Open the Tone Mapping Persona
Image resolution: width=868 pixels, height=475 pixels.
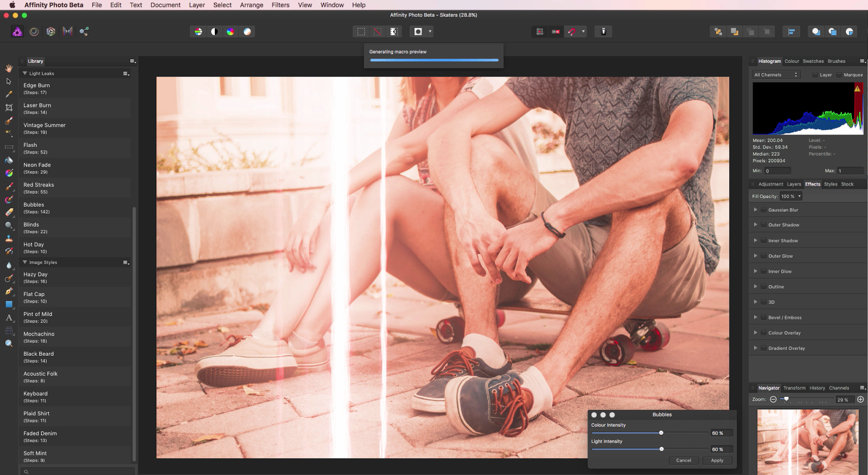[67, 31]
